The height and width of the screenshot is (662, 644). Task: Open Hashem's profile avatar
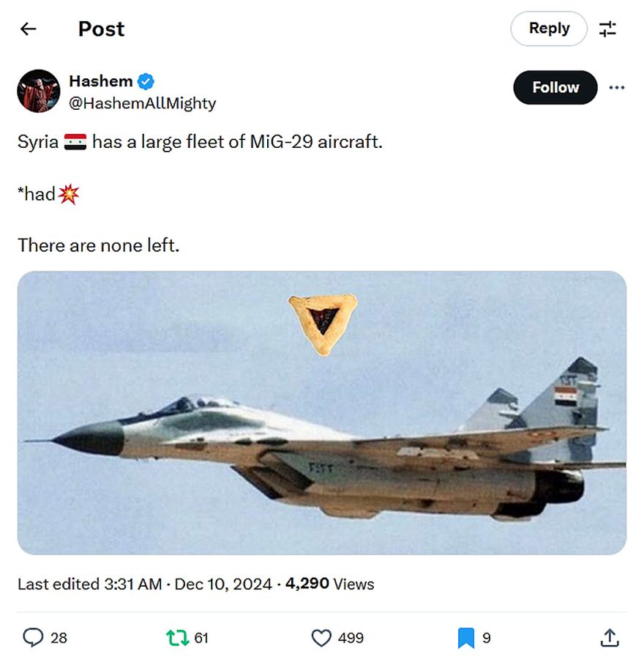click(38, 91)
